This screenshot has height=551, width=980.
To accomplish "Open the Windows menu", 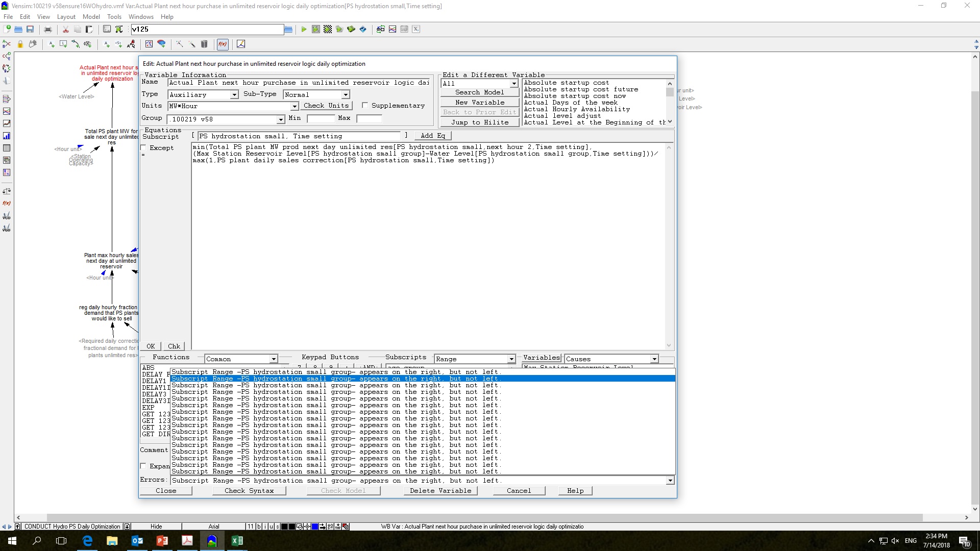I will point(141,16).
